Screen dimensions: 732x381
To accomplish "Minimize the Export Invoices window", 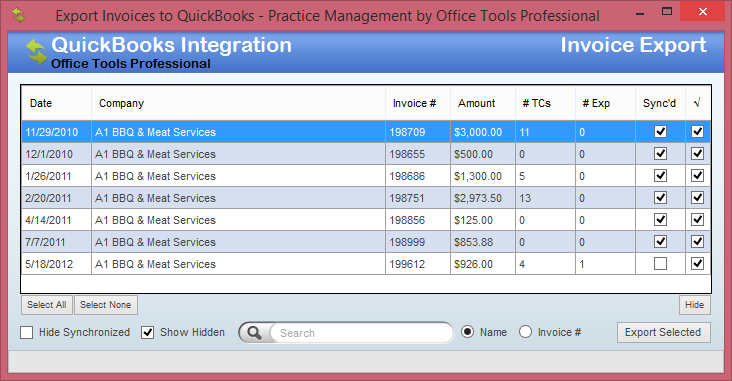I will click(640, 13).
